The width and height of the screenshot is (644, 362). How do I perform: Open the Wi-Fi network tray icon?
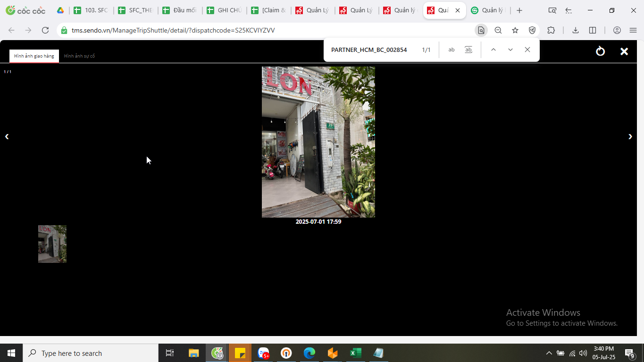(x=572, y=353)
